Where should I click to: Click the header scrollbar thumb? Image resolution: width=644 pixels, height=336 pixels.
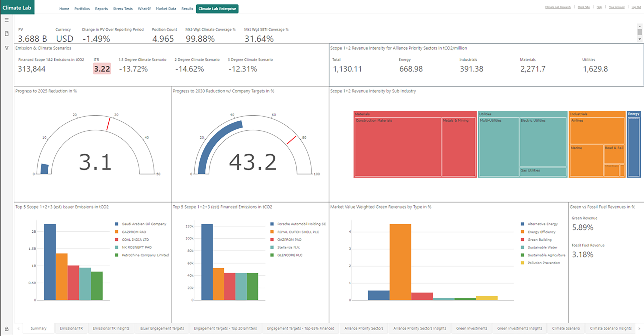pos(640,32)
